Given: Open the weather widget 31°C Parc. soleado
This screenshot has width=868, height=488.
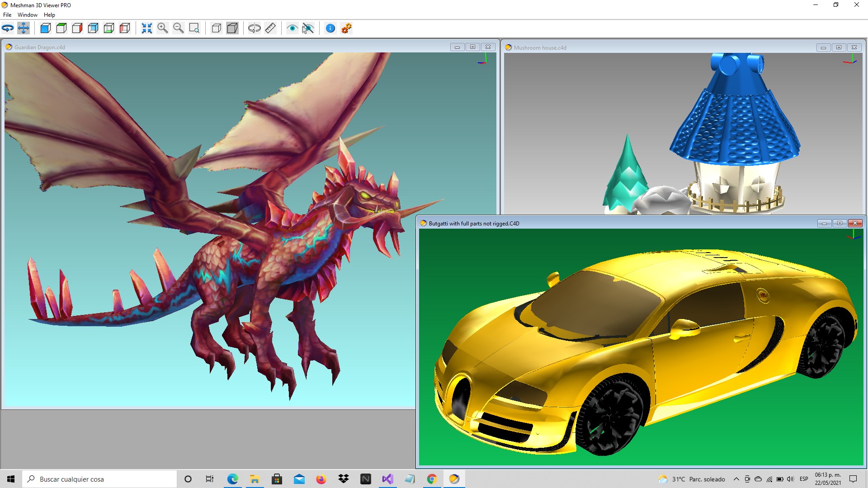Looking at the screenshot, I should pos(692,479).
